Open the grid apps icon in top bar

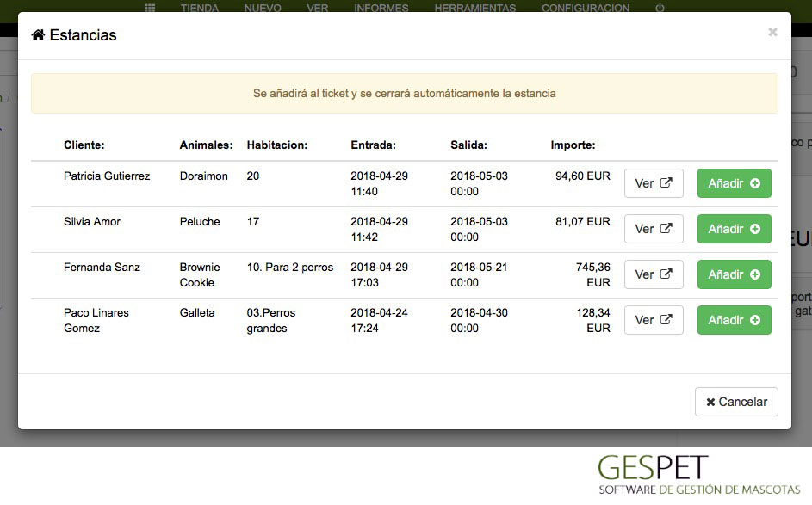pyautogui.click(x=150, y=7)
